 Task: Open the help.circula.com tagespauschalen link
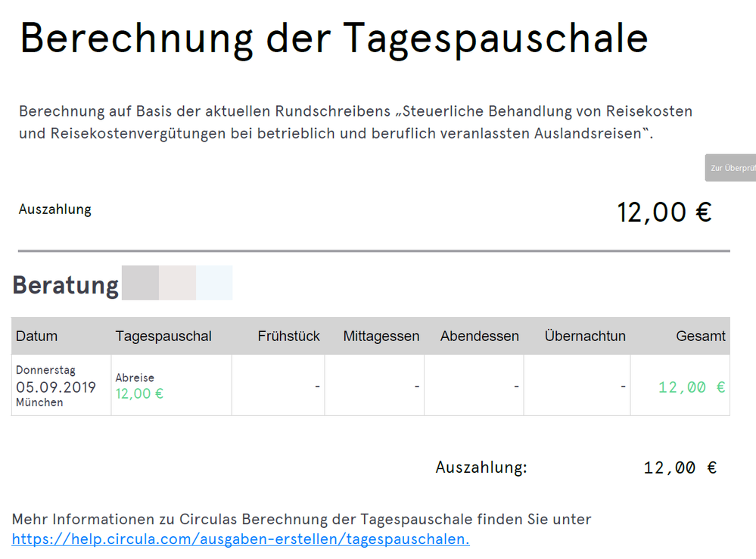[x=241, y=539]
